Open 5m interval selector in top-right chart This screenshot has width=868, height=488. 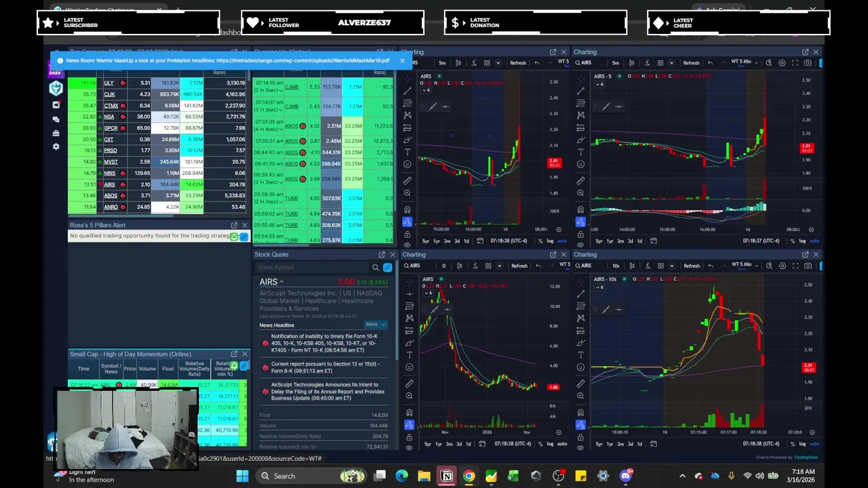tap(615, 63)
